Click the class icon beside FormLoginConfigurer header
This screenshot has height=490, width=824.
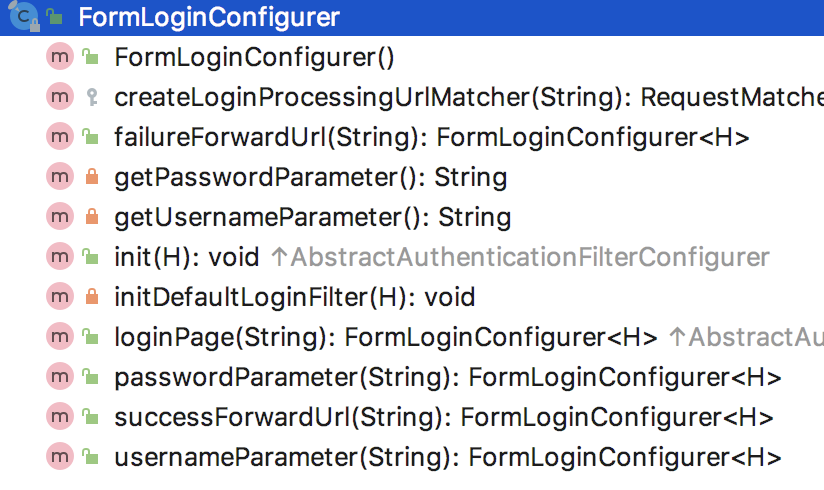pyautogui.click(x=25, y=16)
